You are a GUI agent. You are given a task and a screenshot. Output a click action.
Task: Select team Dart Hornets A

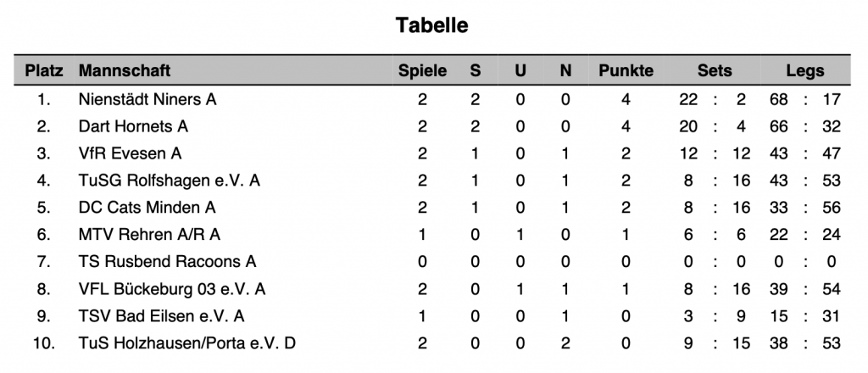(x=133, y=126)
